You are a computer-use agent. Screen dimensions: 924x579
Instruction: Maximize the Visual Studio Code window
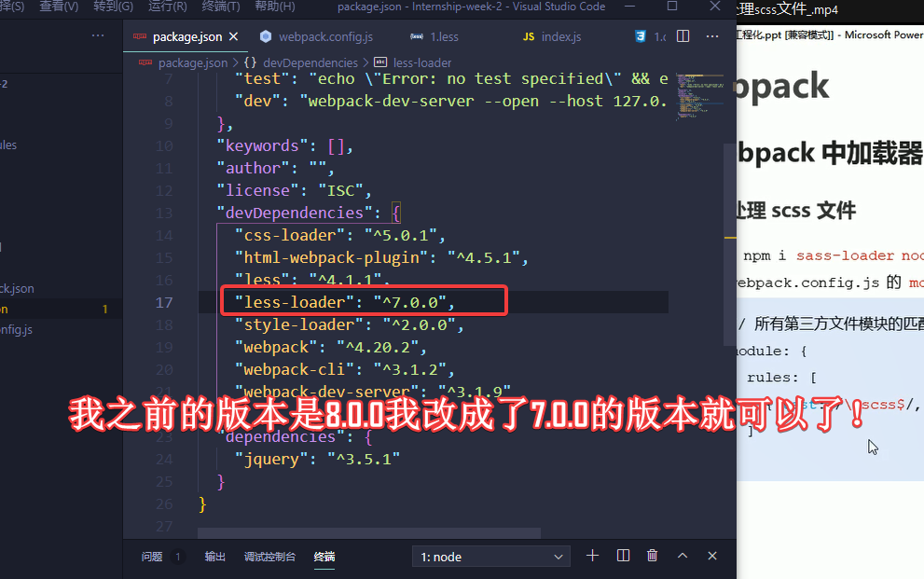tap(672, 7)
